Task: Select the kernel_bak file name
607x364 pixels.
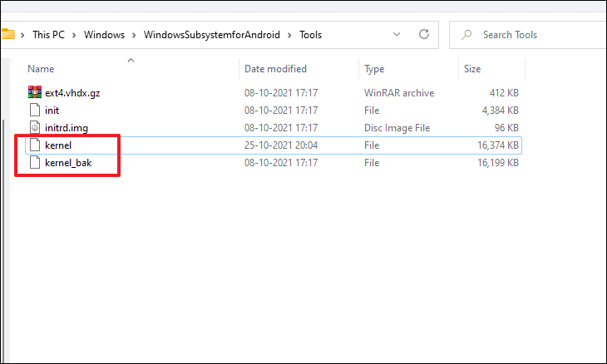Action: (68, 162)
